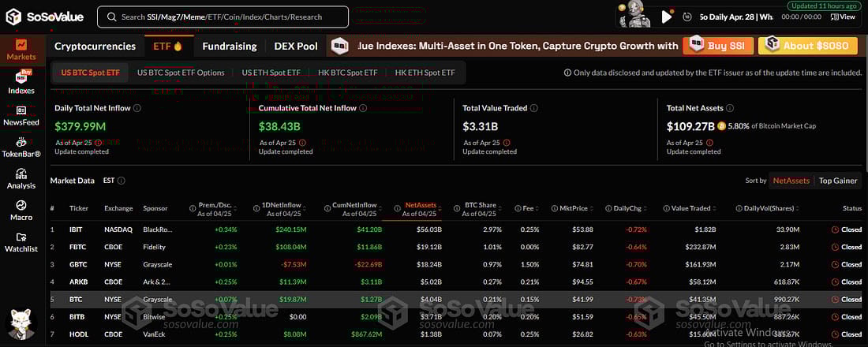
Task: Select US BTC Spot ETF sub-tab
Action: point(90,73)
